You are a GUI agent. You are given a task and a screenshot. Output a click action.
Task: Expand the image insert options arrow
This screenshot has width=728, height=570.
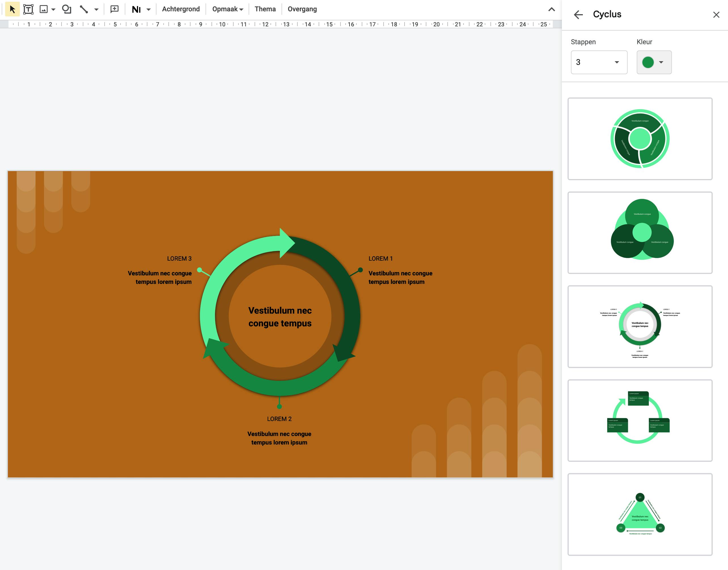(x=53, y=9)
